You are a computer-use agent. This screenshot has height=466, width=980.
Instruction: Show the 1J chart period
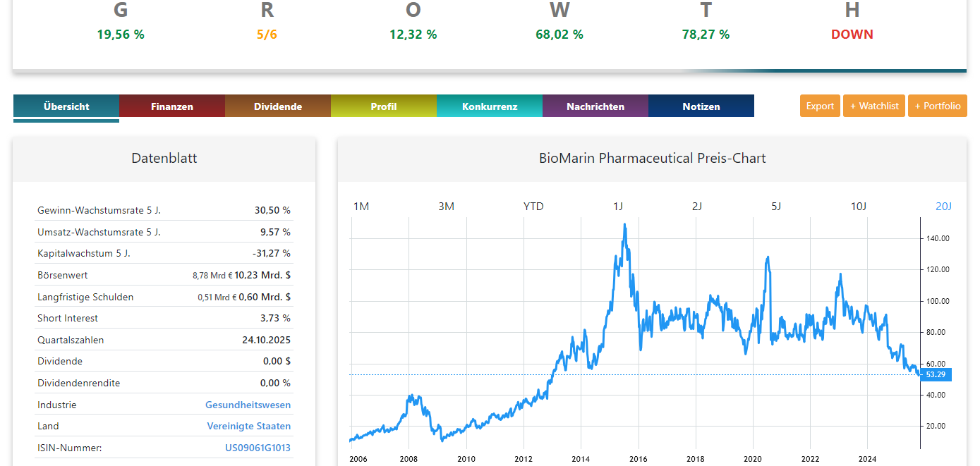click(x=618, y=206)
